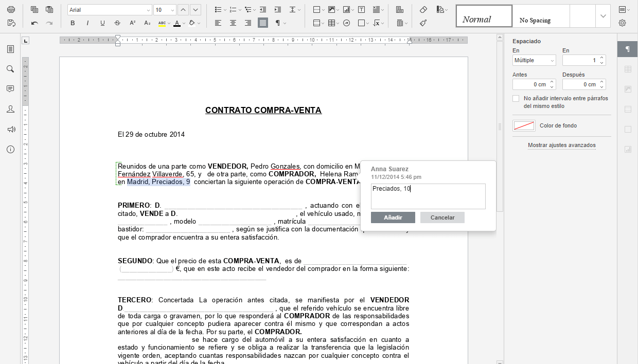This screenshot has width=638, height=364.
Task: Open the Múltiple line spacing combo box
Action: pyautogui.click(x=534, y=60)
